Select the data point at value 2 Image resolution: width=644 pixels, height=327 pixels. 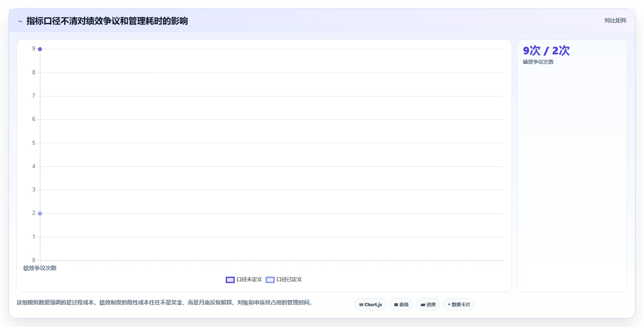click(x=40, y=213)
